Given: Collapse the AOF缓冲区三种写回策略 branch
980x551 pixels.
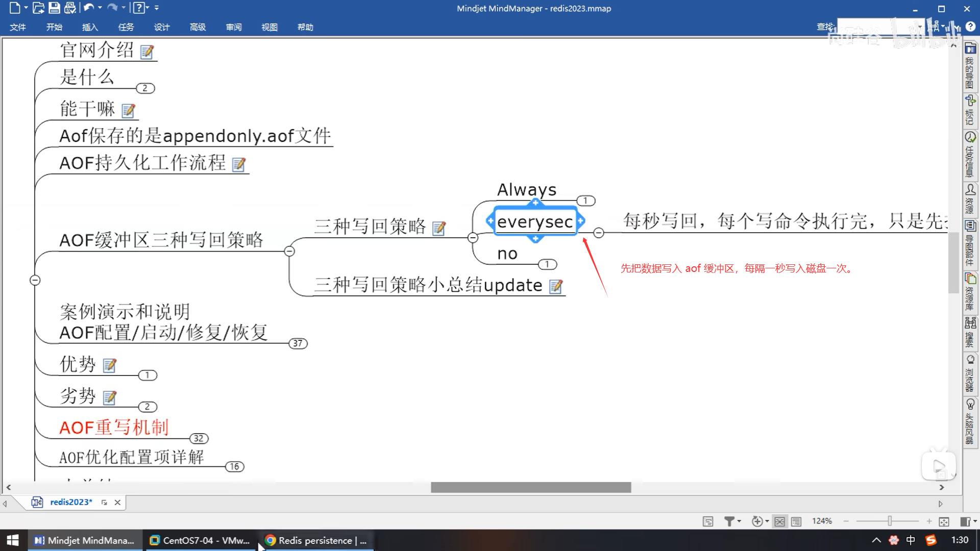Looking at the screenshot, I should [289, 251].
